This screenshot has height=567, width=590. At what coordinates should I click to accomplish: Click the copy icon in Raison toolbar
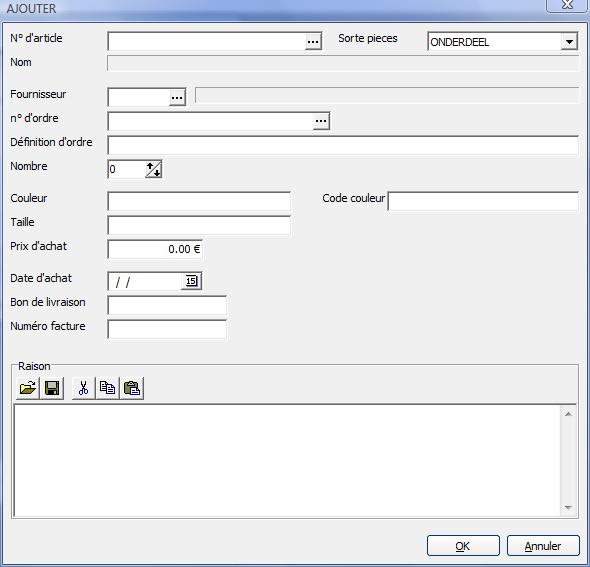pyautogui.click(x=107, y=388)
